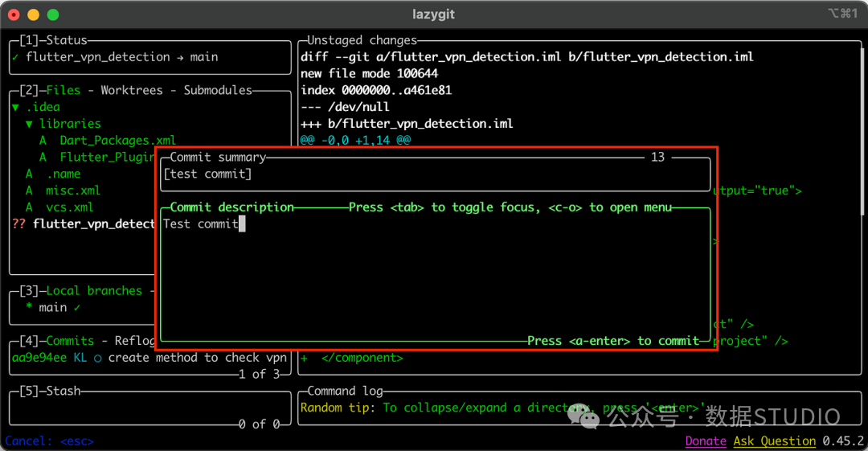
Task: Collapse the libraries folder arrow
Action: (x=30, y=124)
